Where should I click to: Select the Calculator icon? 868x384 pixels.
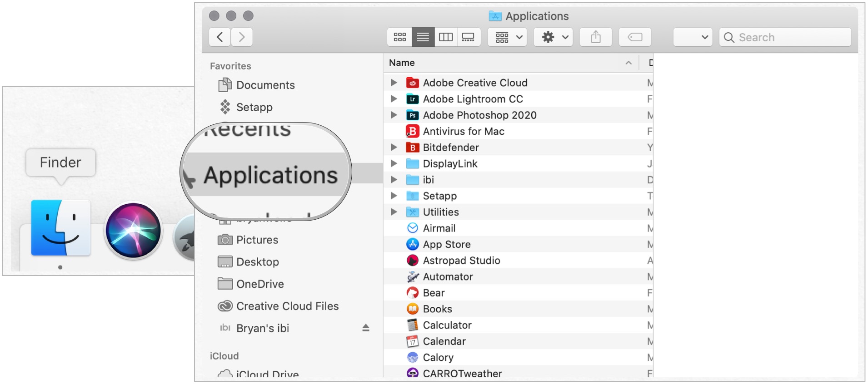pyautogui.click(x=413, y=325)
